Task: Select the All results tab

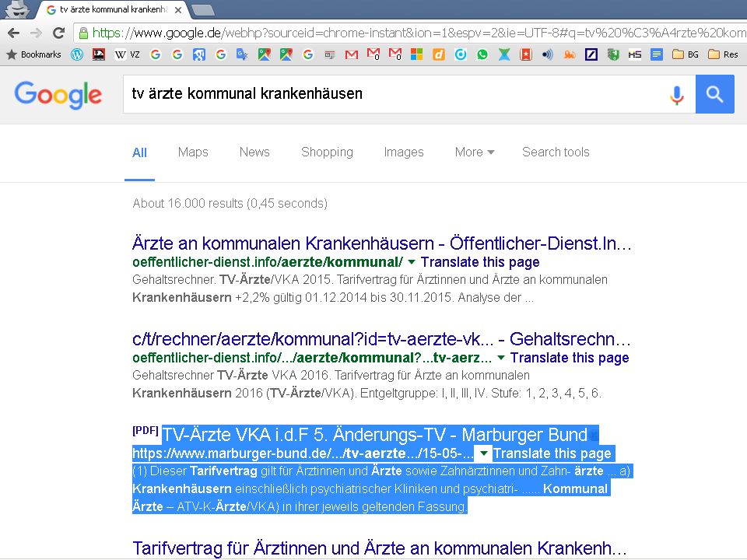Action: pos(139,152)
